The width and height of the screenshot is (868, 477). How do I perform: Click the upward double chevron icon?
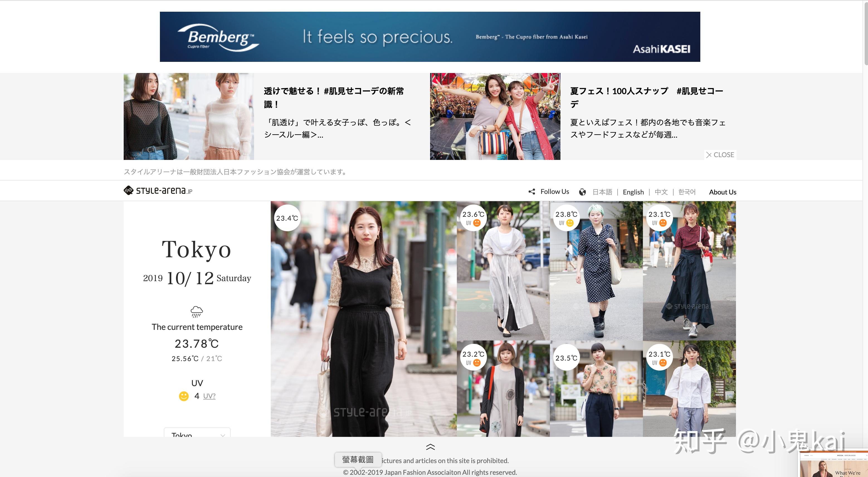[x=430, y=447]
